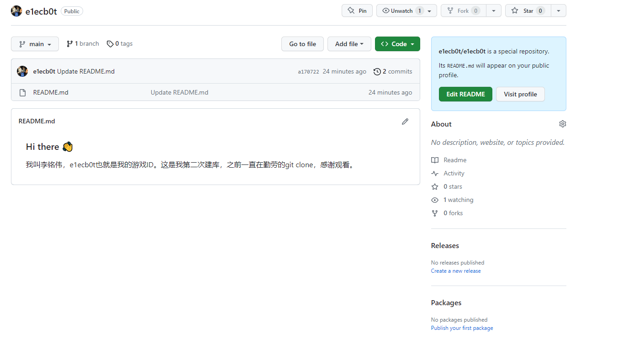This screenshot has width=644, height=339.
Task: Open the green Code dropdown
Action: (x=397, y=44)
